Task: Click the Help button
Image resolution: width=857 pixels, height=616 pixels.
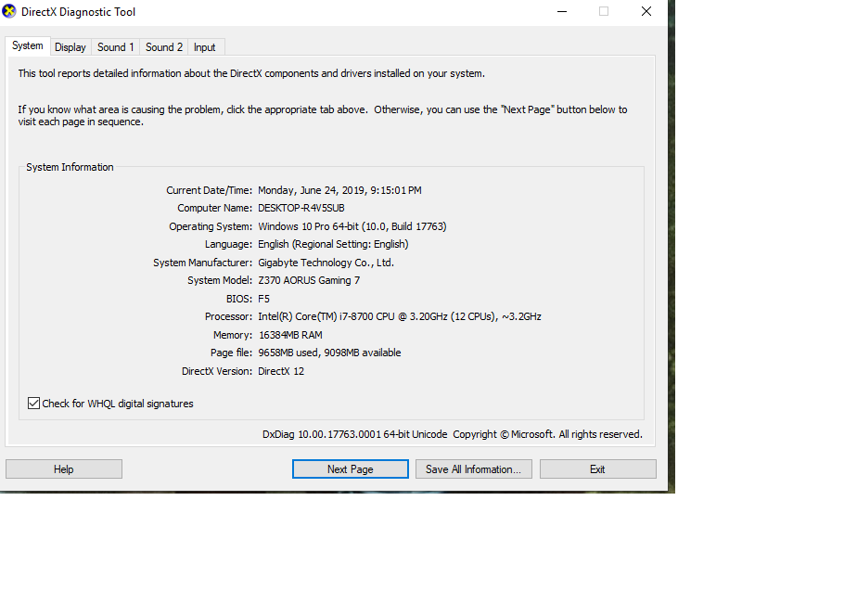Action: coord(64,469)
